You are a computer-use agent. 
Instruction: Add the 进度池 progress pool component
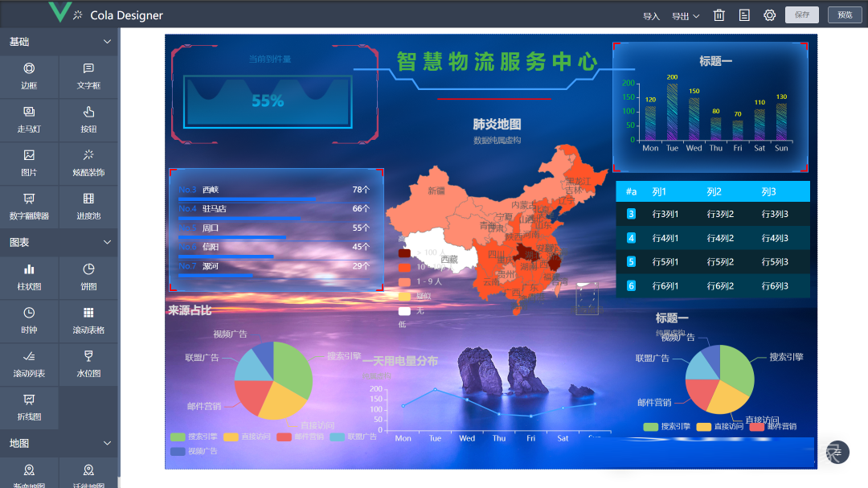pos(88,207)
